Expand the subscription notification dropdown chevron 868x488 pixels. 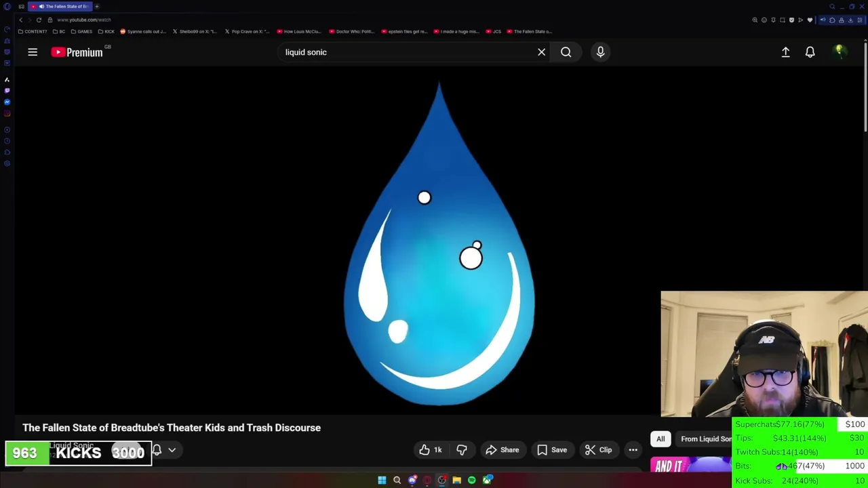click(x=172, y=450)
